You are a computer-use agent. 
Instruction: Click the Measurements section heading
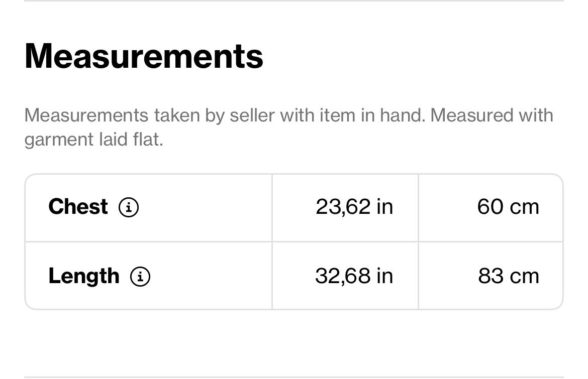144,56
